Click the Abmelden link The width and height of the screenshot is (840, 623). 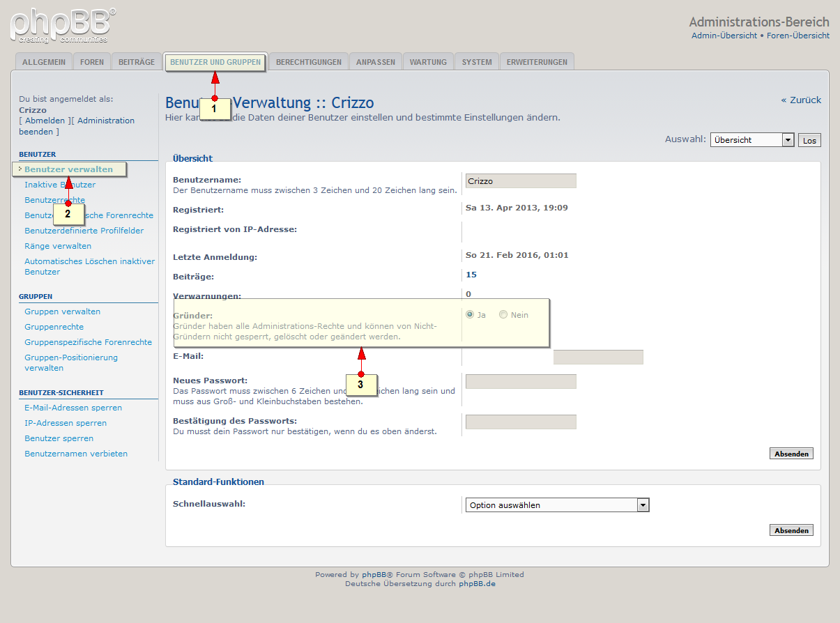pyautogui.click(x=45, y=121)
